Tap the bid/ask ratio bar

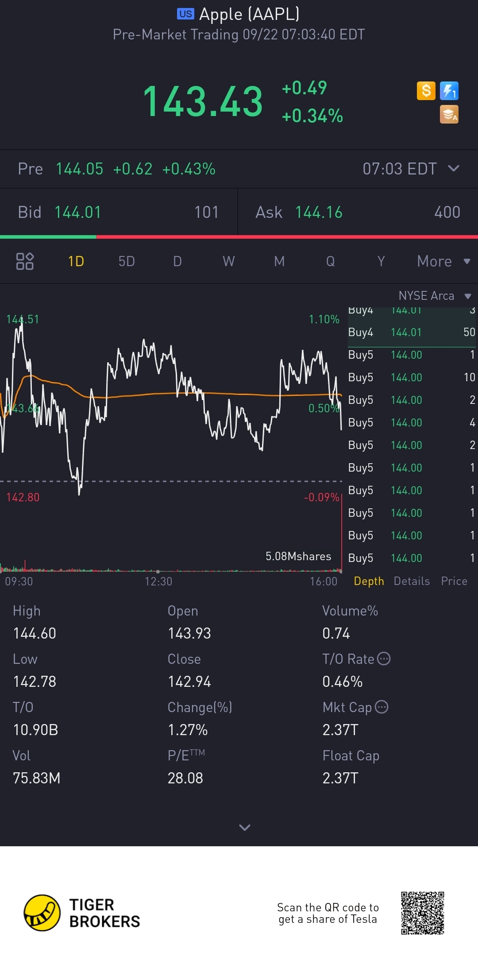pos(239,237)
